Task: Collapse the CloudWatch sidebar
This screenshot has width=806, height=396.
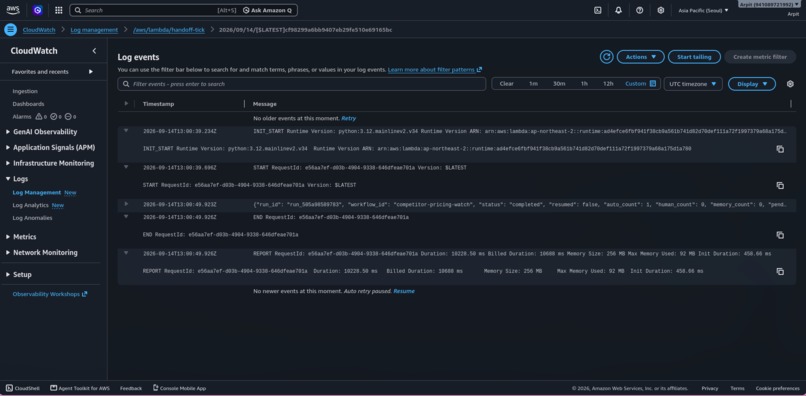Action: (x=94, y=51)
